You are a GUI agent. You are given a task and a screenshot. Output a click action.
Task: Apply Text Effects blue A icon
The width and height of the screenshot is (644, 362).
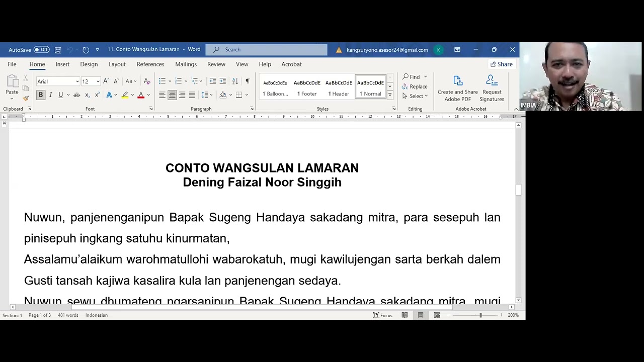(x=109, y=95)
